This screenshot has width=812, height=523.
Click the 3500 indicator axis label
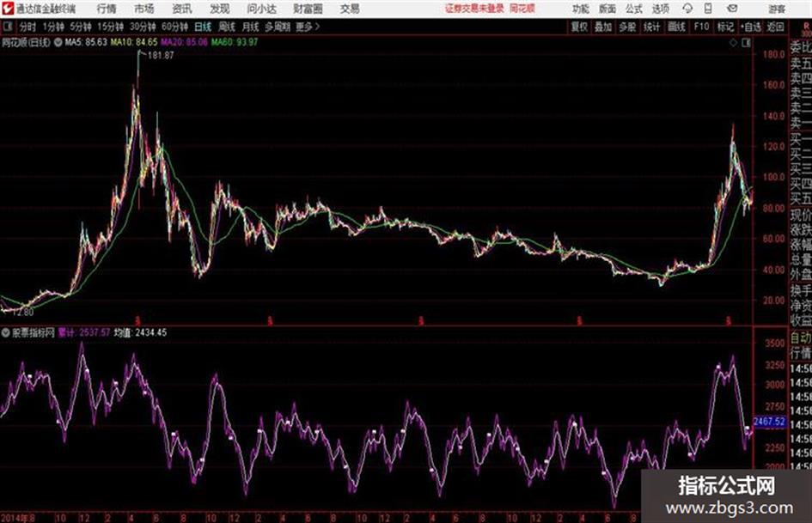pyautogui.click(x=775, y=344)
